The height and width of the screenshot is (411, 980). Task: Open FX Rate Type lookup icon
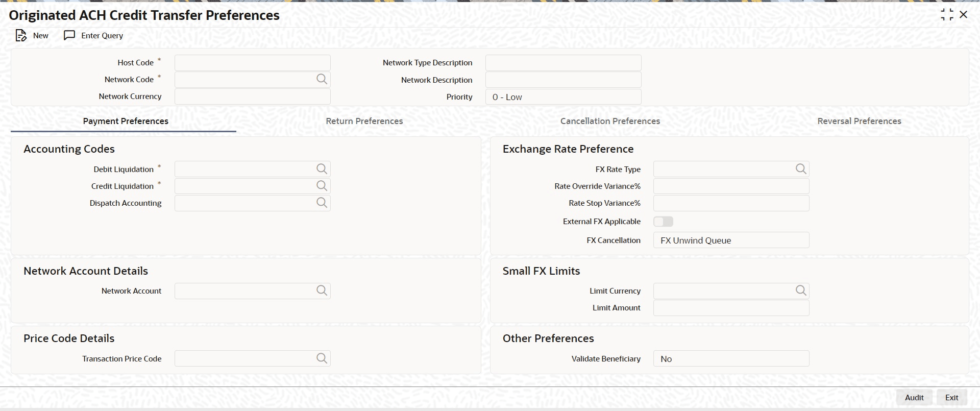point(800,169)
